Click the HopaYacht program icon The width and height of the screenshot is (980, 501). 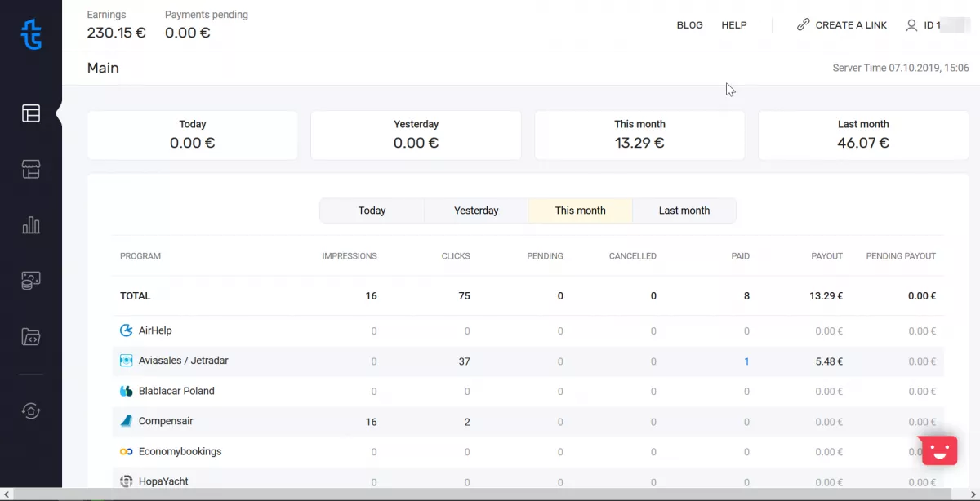click(x=126, y=481)
